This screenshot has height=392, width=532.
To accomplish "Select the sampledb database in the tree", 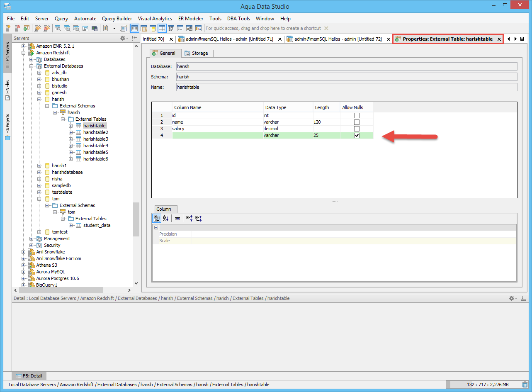I will coord(61,185).
